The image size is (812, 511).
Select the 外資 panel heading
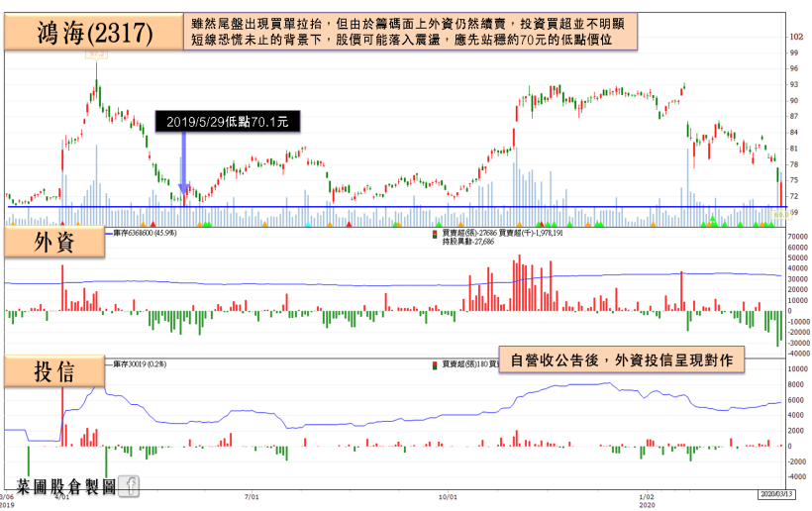pos(54,243)
